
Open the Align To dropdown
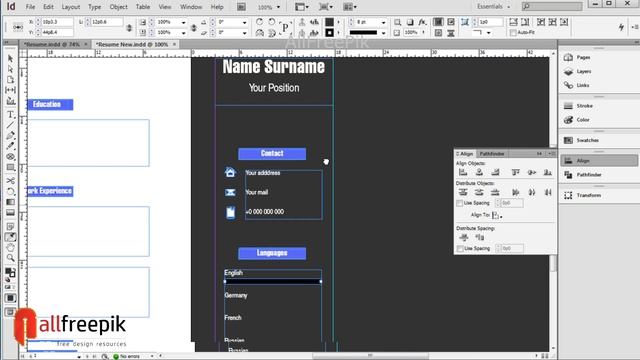click(497, 215)
